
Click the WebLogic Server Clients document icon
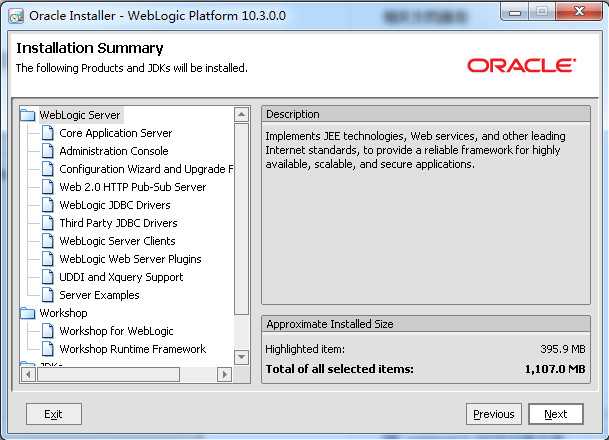(48, 241)
